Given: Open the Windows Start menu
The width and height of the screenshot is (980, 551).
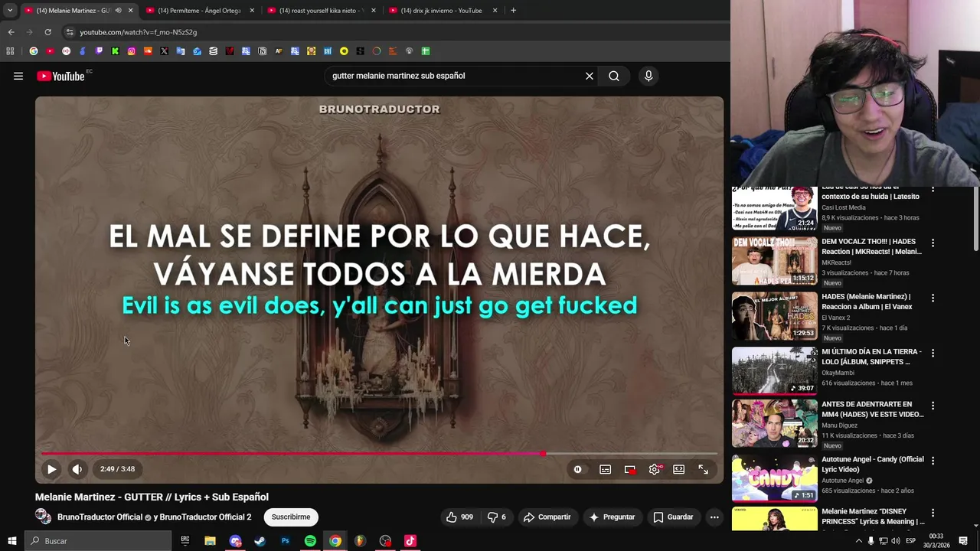Looking at the screenshot, I should [11, 541].
